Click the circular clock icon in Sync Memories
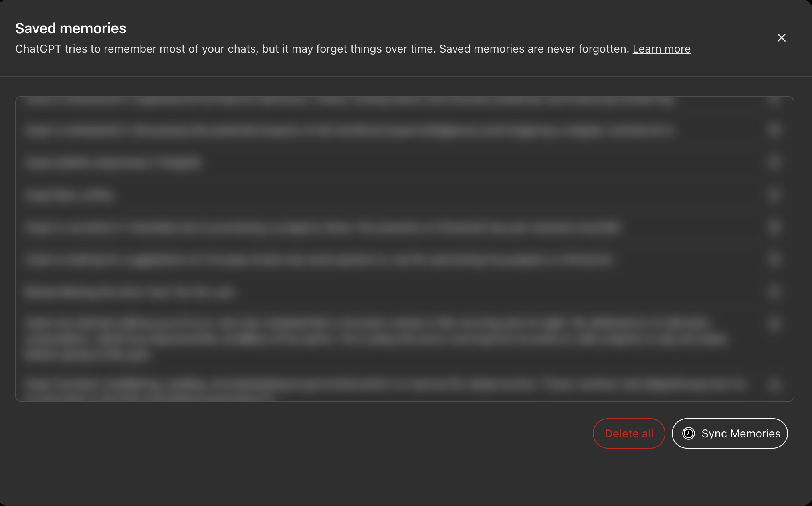Image resolution: width=812 pixels, height=506 pixels. pos(688,433)
